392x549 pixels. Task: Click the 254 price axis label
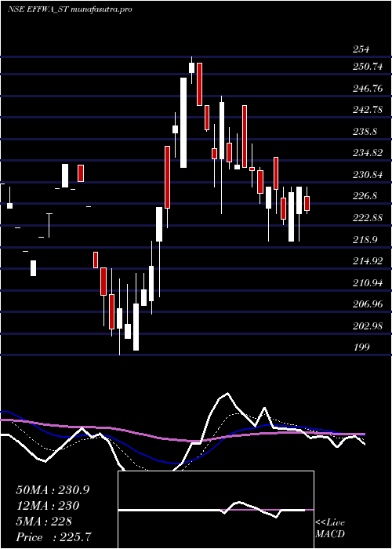(x=361, y=49)
